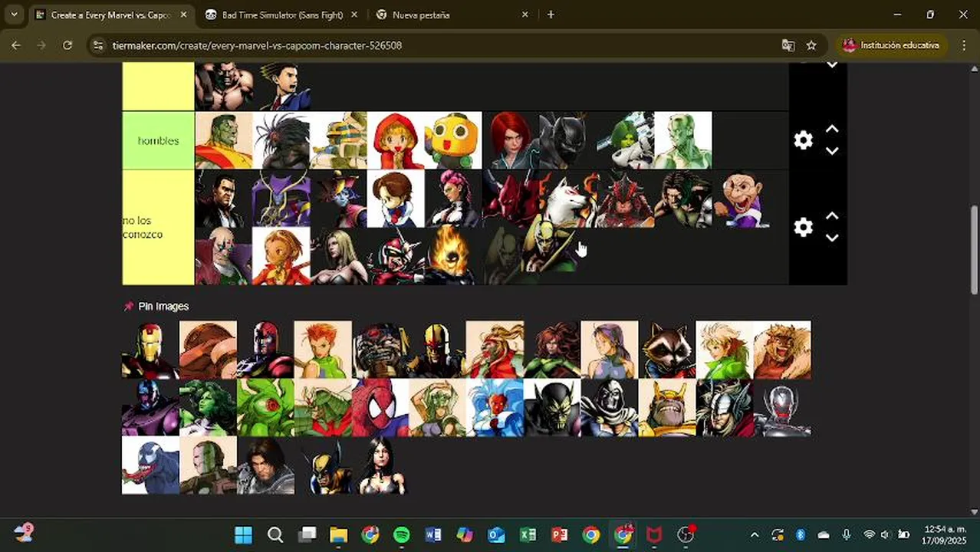Switch to the Create a Every Marvel vs. Capcom tab
Screen dimensions: 980x552
coord(110,15)
